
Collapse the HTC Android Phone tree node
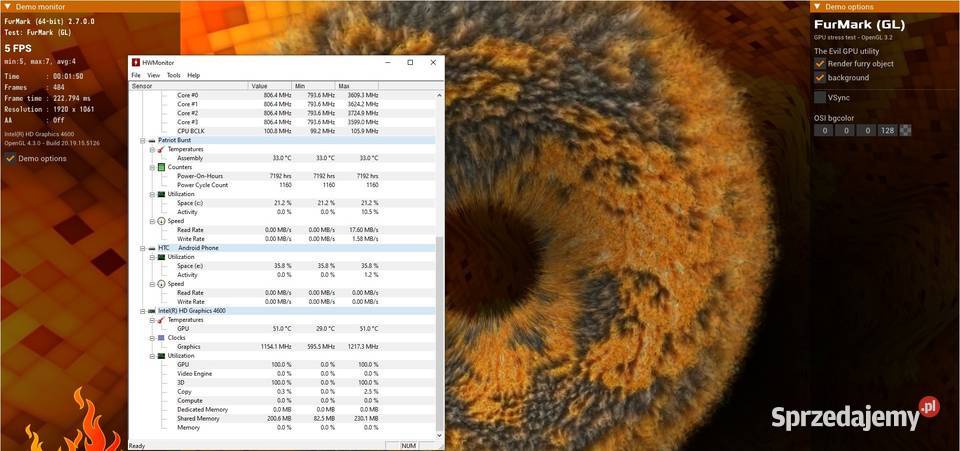143,248
